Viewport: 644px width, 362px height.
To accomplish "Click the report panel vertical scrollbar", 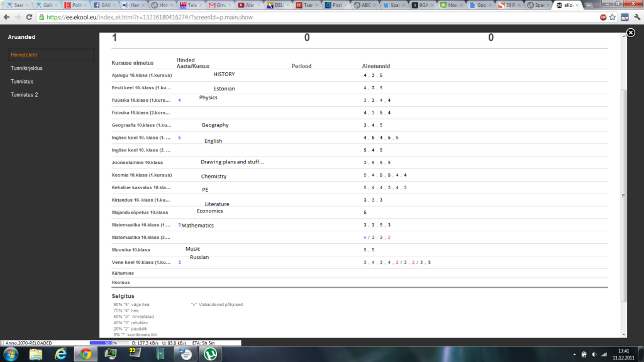I will pyautogui.click(x=623, y=195).
